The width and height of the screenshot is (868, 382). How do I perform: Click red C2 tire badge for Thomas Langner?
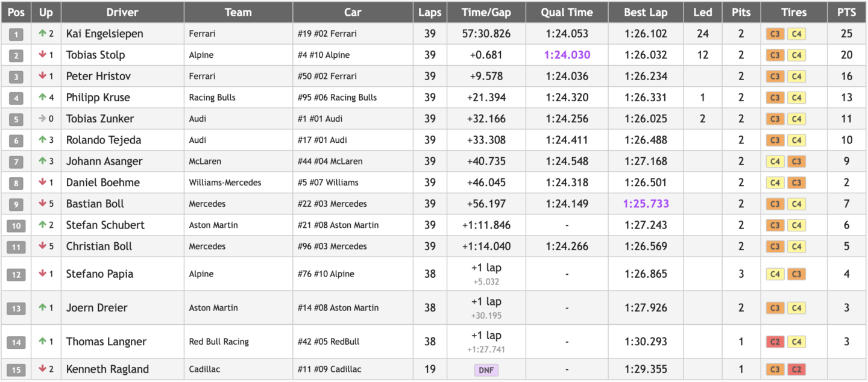coord(775,342)
